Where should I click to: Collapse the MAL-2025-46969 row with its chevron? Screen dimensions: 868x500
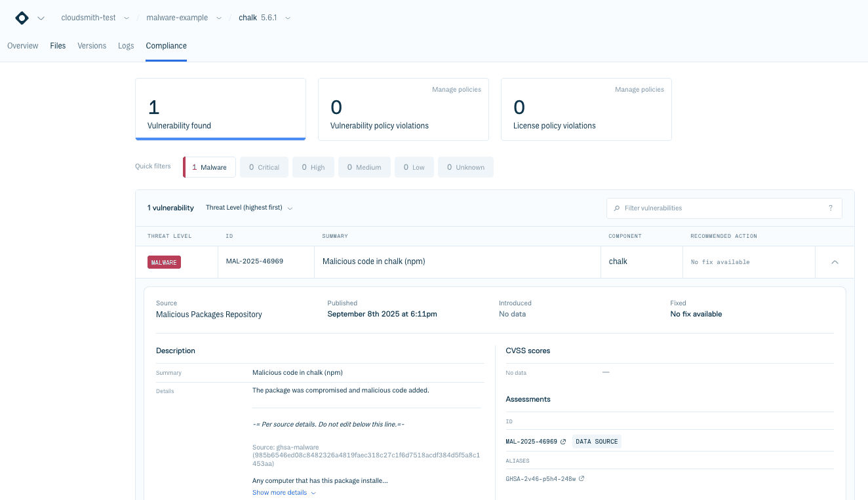pyautogui.click(x=835, y=262)
